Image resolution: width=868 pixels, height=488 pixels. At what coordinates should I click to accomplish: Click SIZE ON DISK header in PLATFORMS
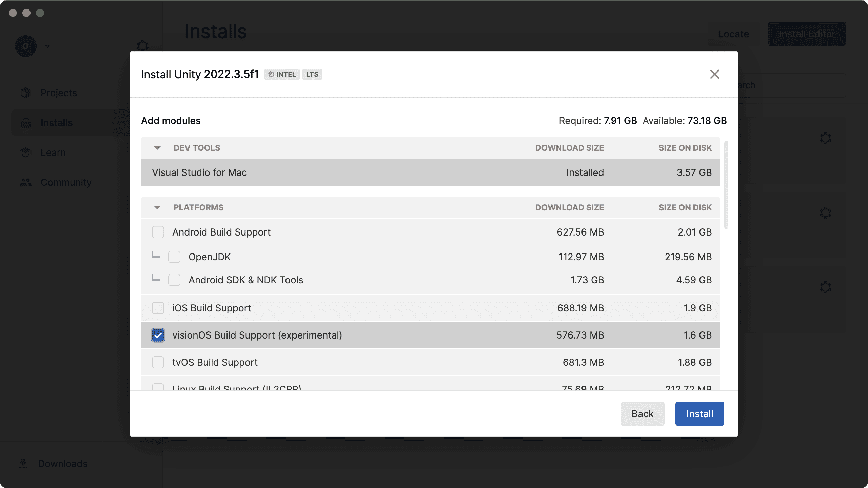(685, 208)
